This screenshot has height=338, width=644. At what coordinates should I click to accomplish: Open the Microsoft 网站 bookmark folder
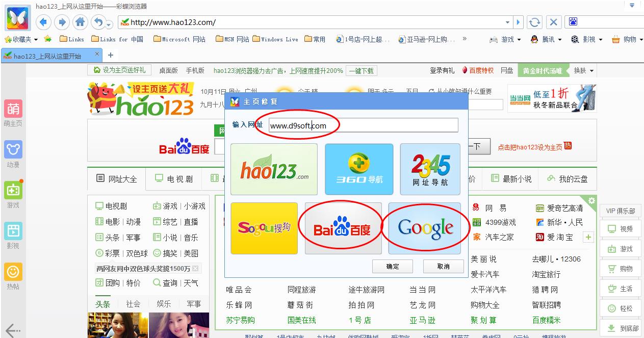[x=179, y=39]
